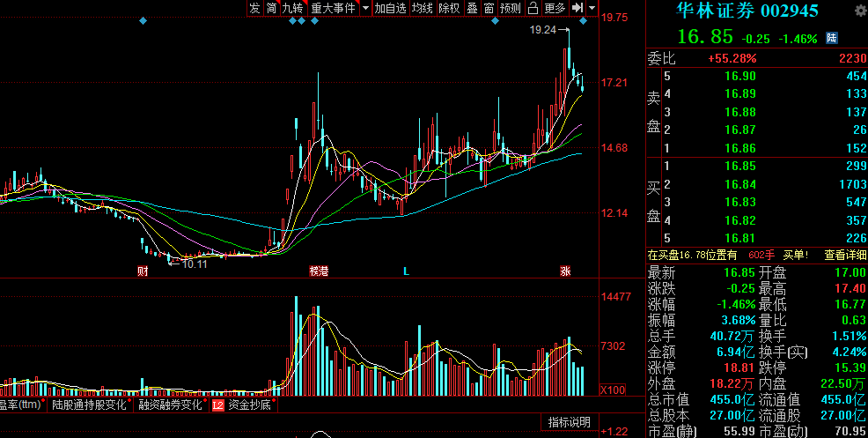This screenshot has height=438, width=868.
Task: Click 买2 volume 1703
Action: tap(853, 184)
